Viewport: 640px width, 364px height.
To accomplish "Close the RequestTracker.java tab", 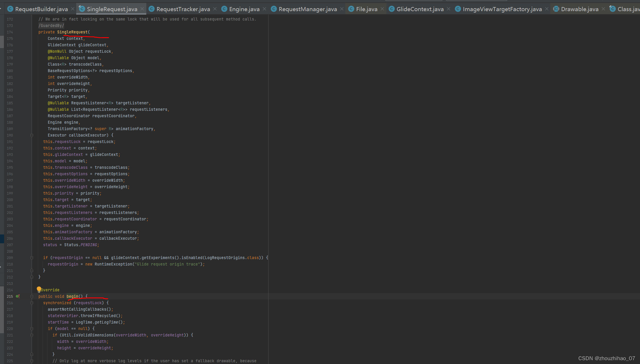I will [215, 9].
